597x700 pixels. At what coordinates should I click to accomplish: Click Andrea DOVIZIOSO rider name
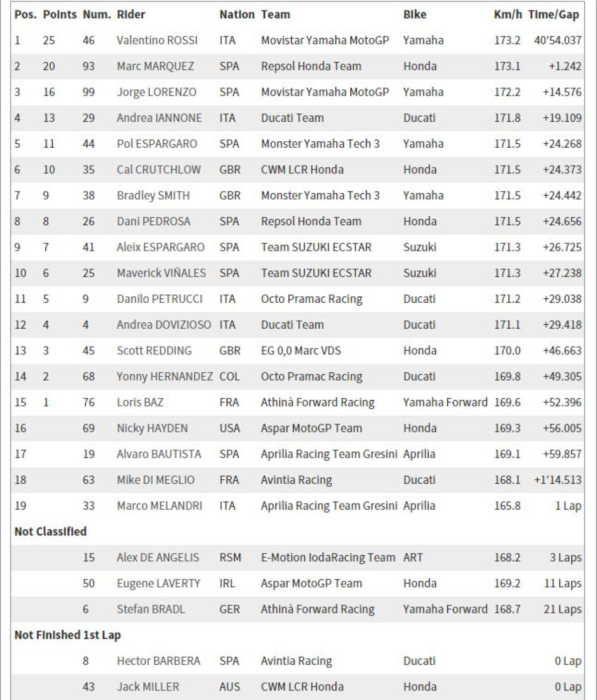point(164,325)
